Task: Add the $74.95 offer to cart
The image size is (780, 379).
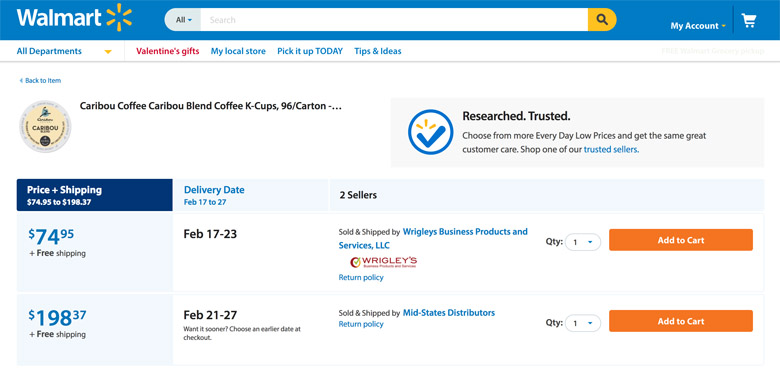Action: coord(681,240)
